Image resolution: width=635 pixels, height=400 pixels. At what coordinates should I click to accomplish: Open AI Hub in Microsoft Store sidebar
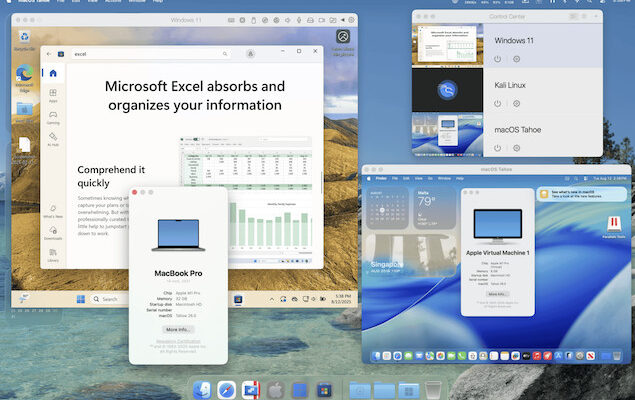pyautogui.click(x=53, y=139)
